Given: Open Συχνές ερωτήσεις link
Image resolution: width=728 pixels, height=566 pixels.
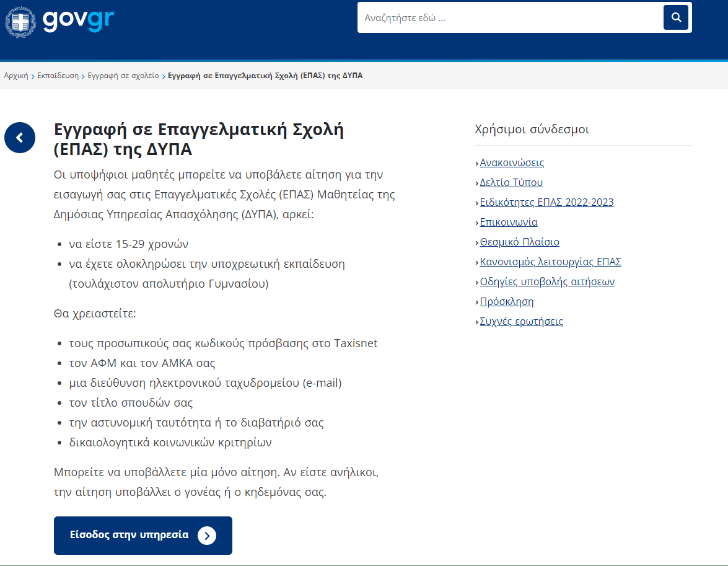Looking at the screenshot, I should click(x=521, y=321).
